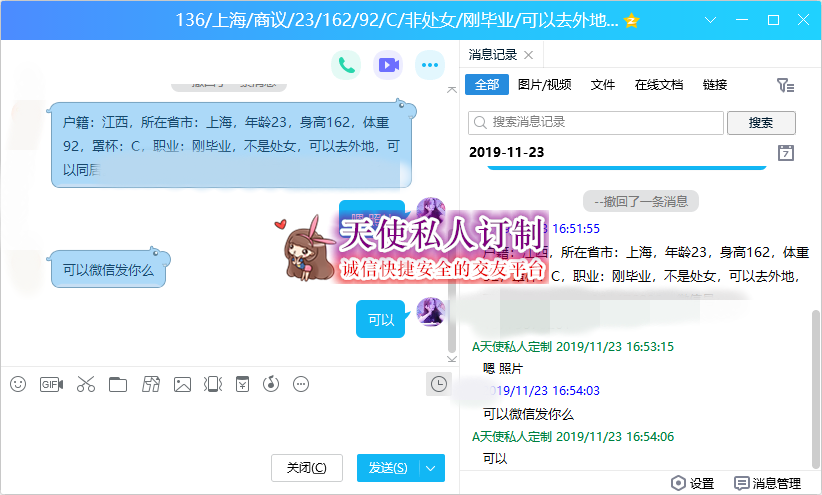Switch to the 在线文档 tab

coord(659,85)
